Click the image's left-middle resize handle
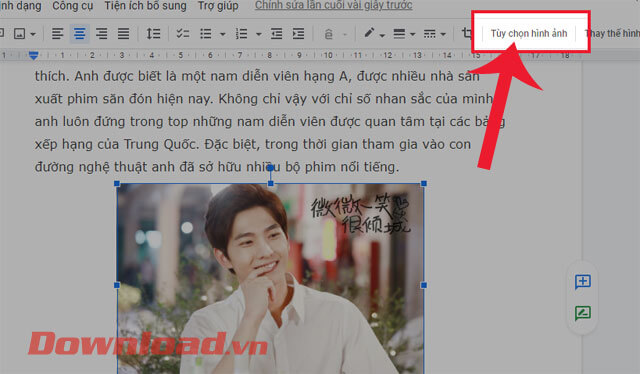The width and height of the screenshot is (640, 374). pos(117,285)
